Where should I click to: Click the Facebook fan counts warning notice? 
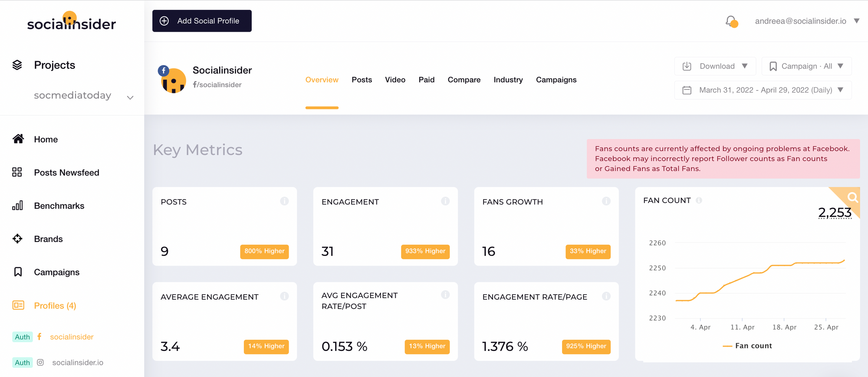(x=723, y=159)
